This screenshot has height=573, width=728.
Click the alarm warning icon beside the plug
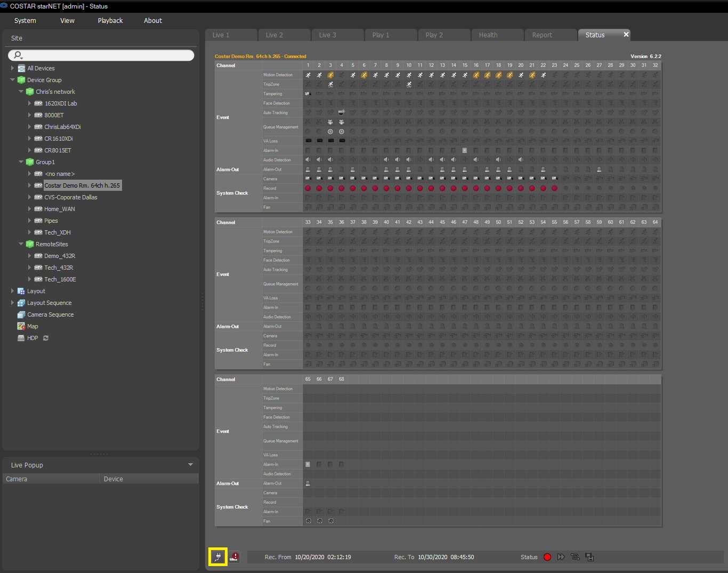click(x=234, y=557)
